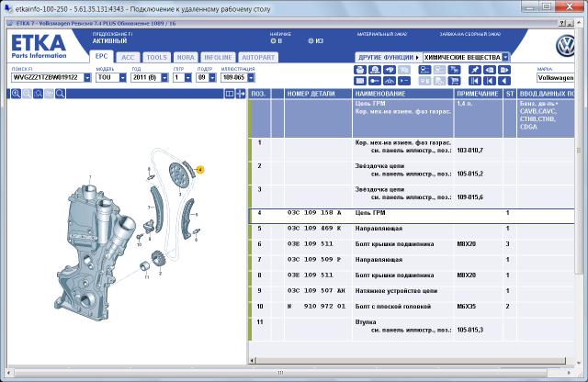This screenshot has height=382, width=588.
Task: Select part number N 910 972 01
Action: 316,307
